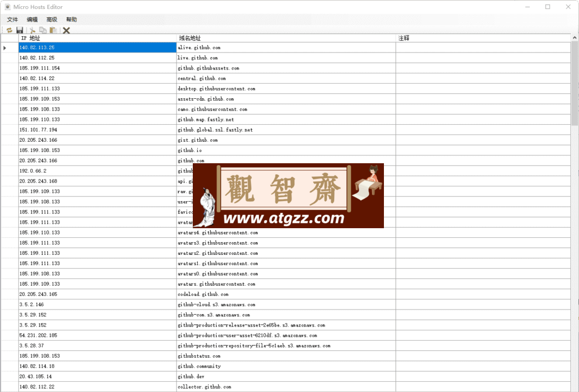Open the 帮助 menu
This screenshot has height=392, width=579.
[x=71, y=20]
